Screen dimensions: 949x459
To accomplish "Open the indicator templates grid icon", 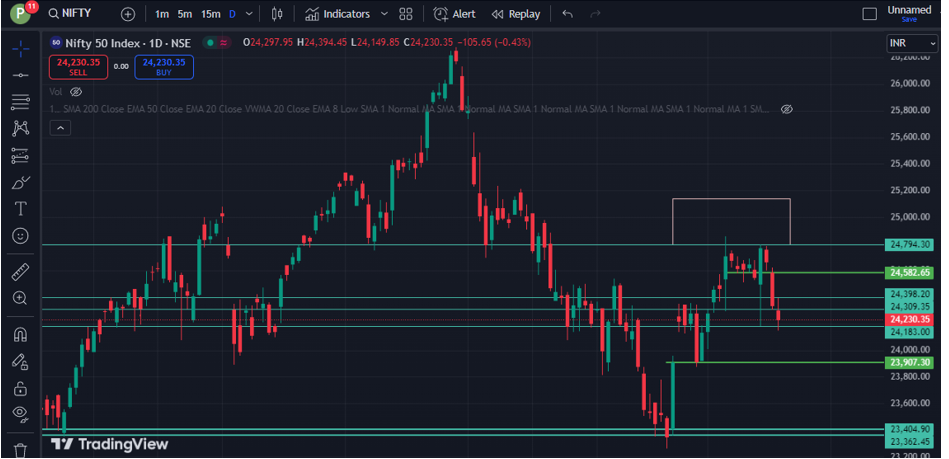I will pos(406,14).
